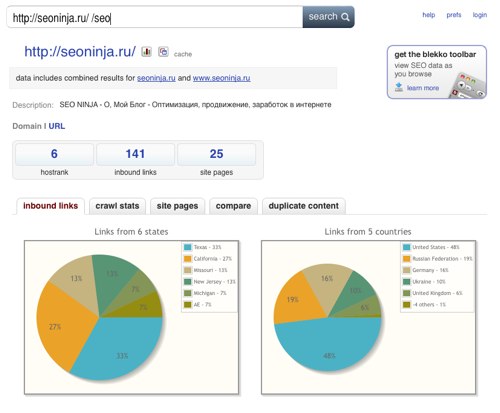Open the http://seoninja.ru/ title link
Image resolution: width=500 pixels, height=413 pixels.
coord(80,52)
